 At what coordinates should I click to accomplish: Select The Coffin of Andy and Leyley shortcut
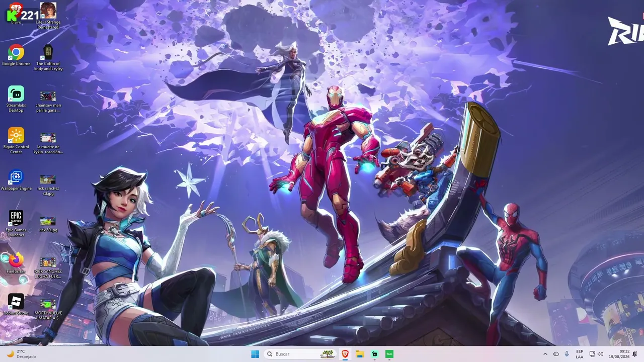[48, 58]
